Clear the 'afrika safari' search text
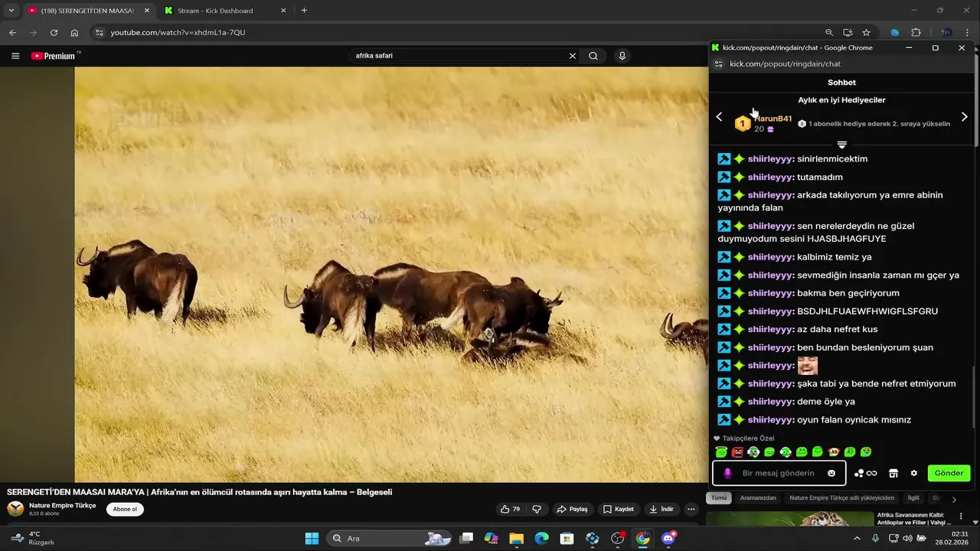Screen dimensions: 980x551 click(x=572, y=56)
